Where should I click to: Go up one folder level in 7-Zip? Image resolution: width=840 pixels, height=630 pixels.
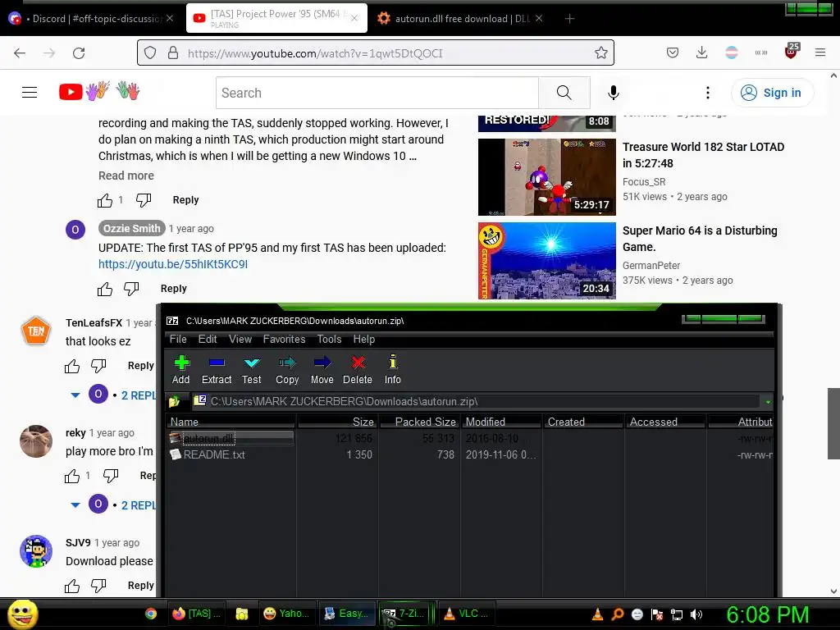(x=175, y=401)
